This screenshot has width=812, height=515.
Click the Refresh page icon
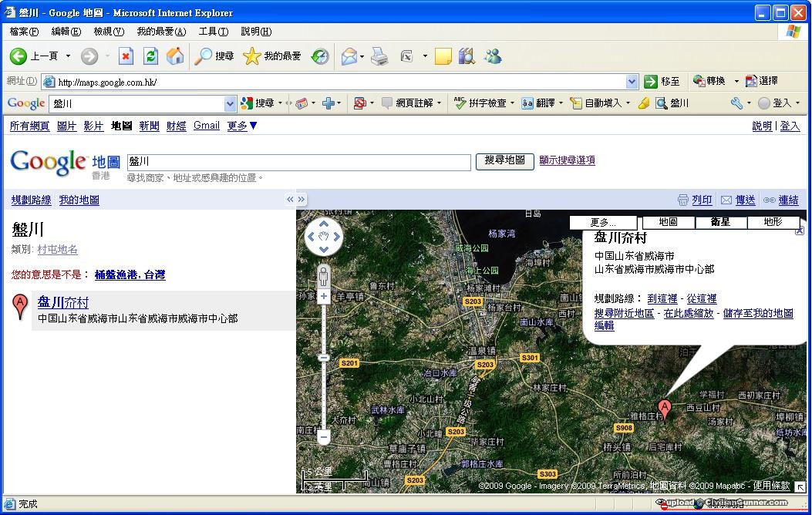pyautogui.click(x=150, y=56)
